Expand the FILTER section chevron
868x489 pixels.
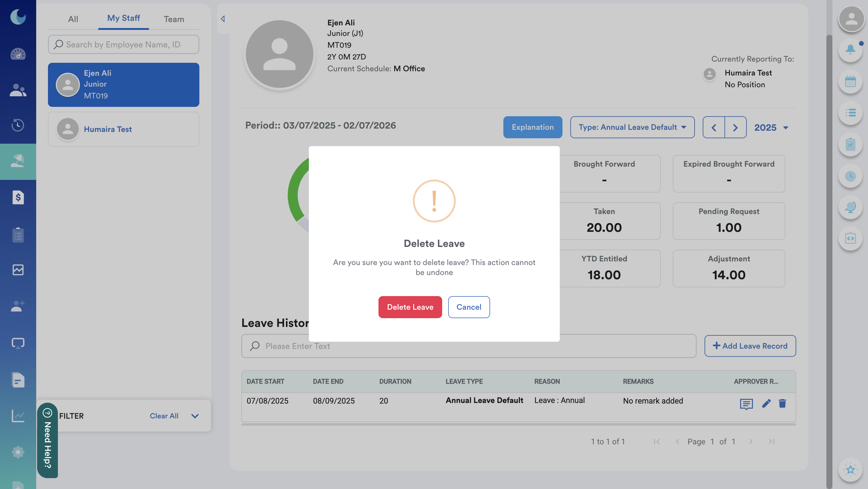tap(195, 416)
